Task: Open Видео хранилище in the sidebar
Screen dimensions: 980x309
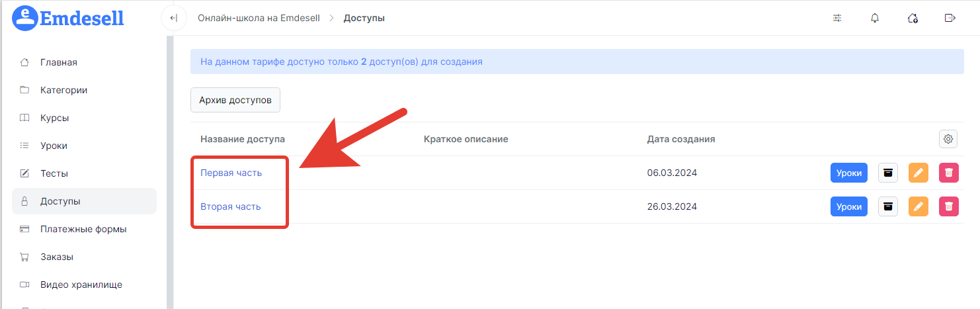Action: [84, 285]
